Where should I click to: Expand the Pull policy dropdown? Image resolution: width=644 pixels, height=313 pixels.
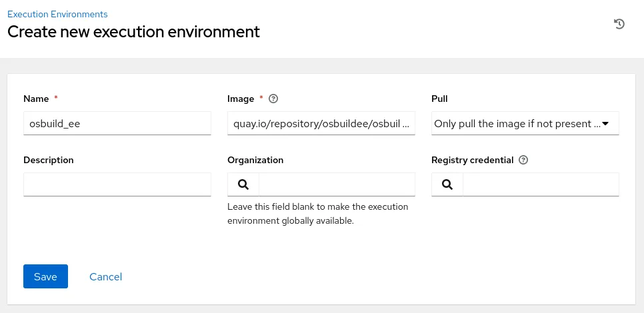point(525,123)
